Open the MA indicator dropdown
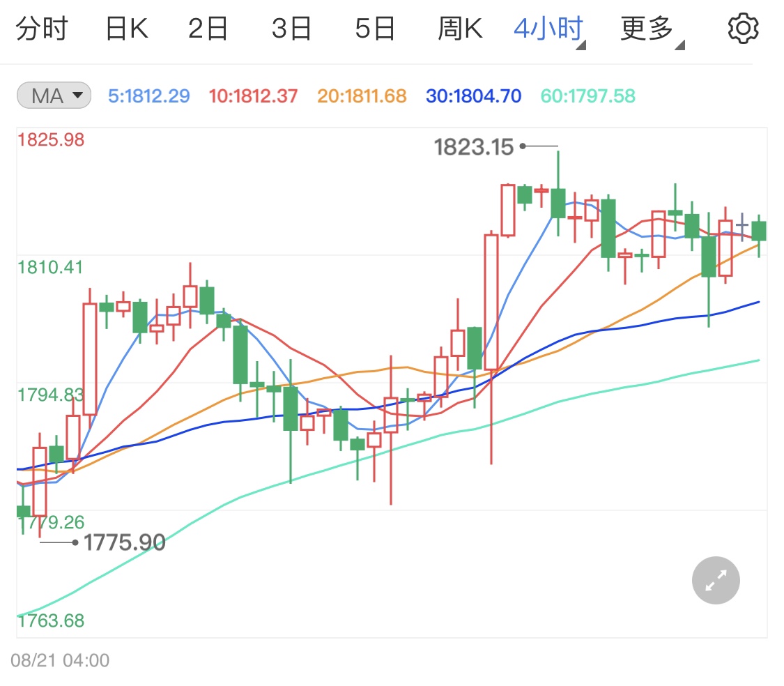The width and height of the screenshot is (784, 686). click(54, 95)
